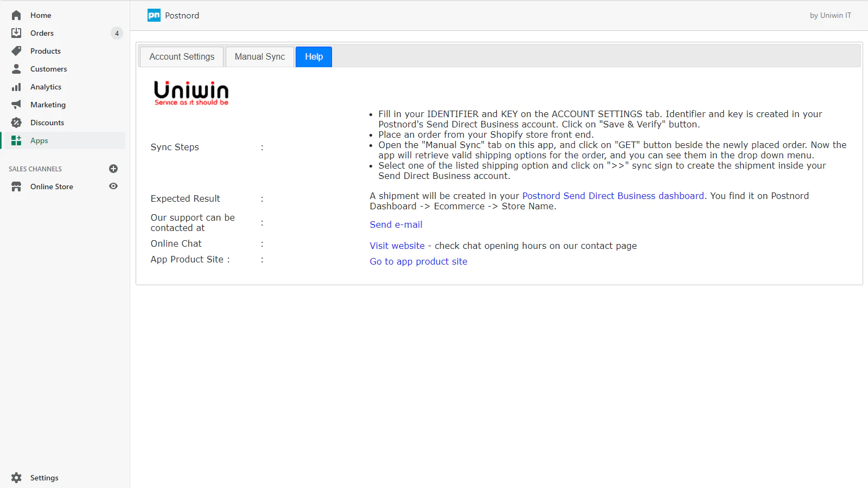
Task: Click the Postnord app title text
Action: click(x=182, y=15)
